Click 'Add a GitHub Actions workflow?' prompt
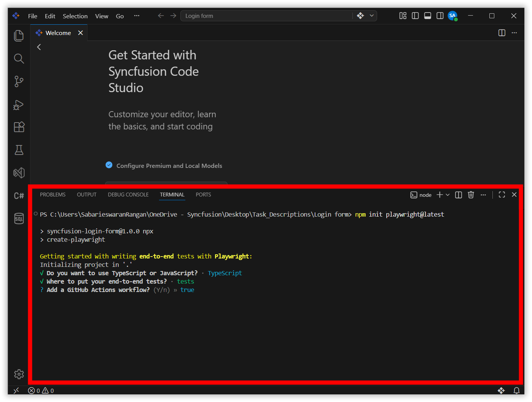This screenshot has height=402, width=532. click(x=98, y=290)
